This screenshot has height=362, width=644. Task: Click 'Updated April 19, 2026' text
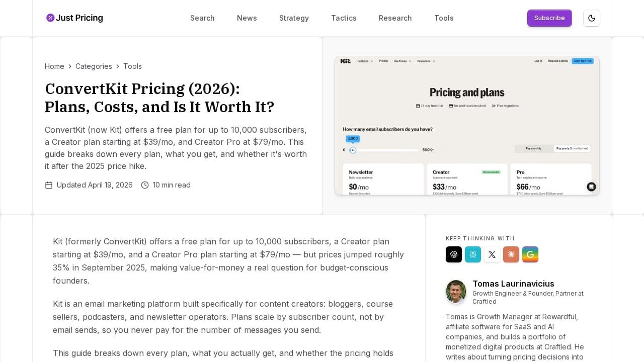click(x=95, y=185)
